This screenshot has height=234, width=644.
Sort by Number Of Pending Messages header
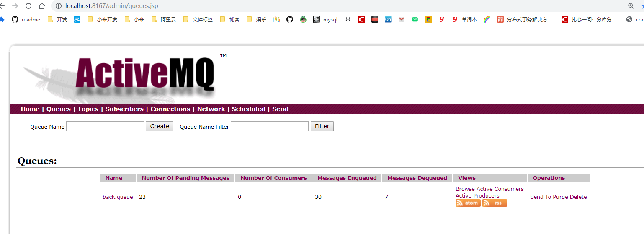point(185,178)
